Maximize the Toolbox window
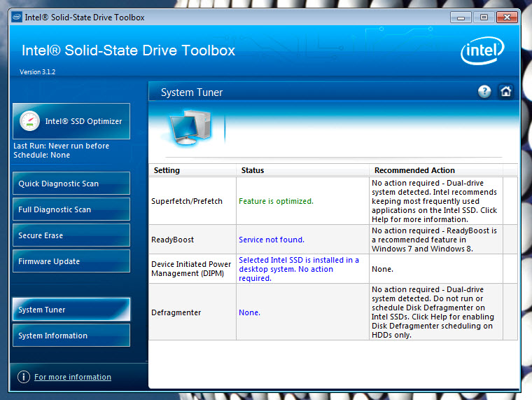The image size is (532, 400). point(484,17)
